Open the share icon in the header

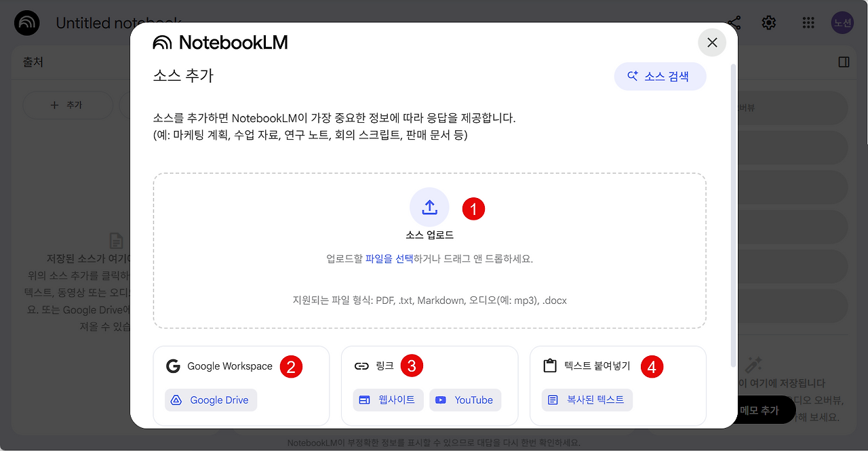pos(733,23)
